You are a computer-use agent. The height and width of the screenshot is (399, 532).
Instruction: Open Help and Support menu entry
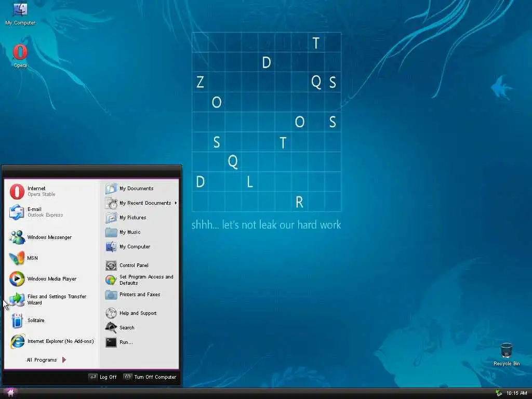140,313
